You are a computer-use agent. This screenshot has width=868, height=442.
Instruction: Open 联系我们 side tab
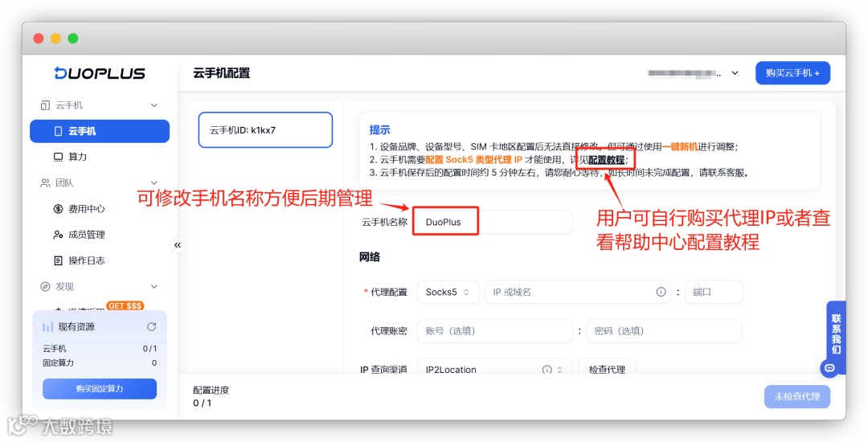pos(836,334)
